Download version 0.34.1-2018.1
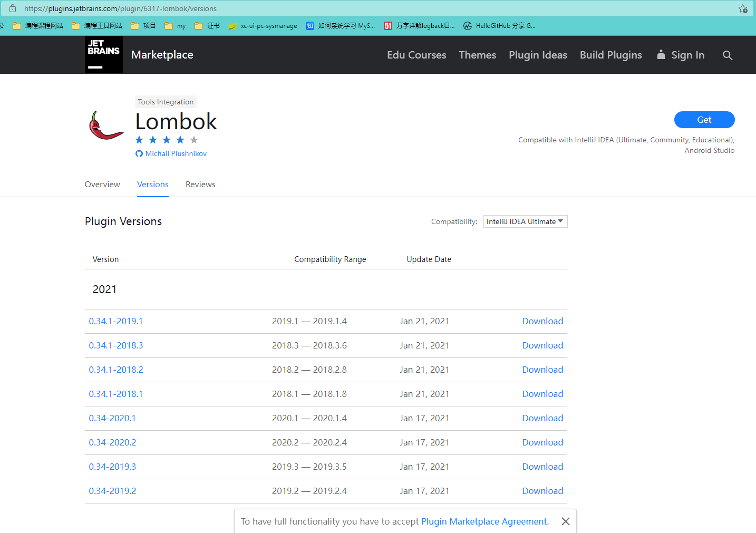The height and width of the screenshot is (533, 756). point(542,394)
